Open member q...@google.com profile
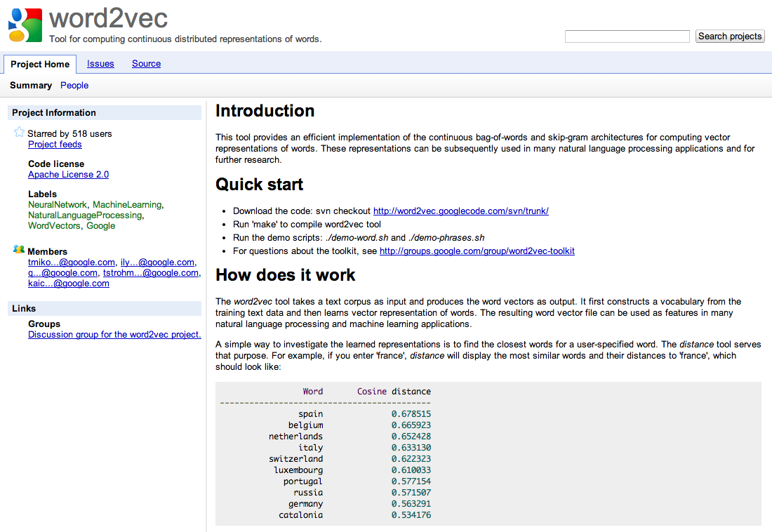This screenshot has height=532, width=772. point(62,273)
